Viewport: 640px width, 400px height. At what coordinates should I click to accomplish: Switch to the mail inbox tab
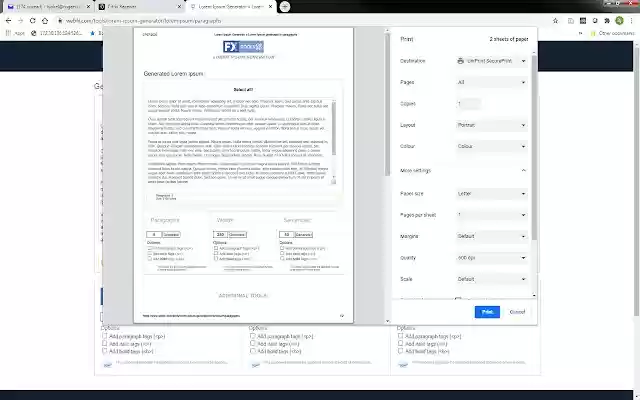47,7
